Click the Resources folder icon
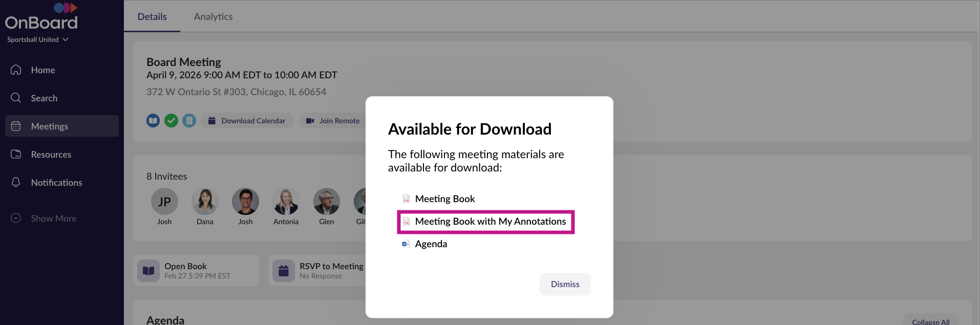 (16, 155)
